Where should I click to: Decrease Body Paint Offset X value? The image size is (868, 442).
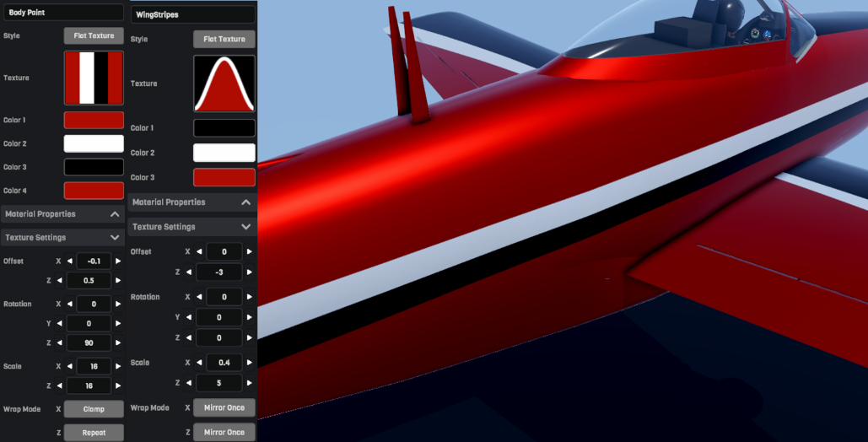coord(70,261)
